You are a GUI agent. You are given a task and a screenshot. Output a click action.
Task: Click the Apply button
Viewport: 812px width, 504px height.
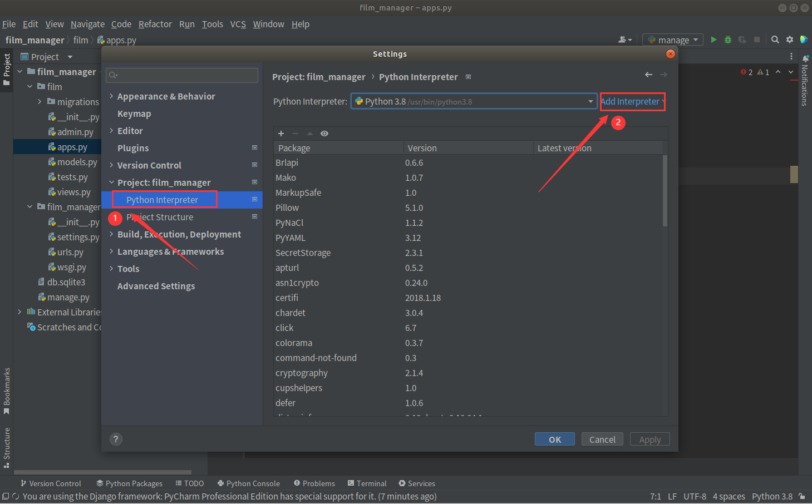(x=650, y=439)
